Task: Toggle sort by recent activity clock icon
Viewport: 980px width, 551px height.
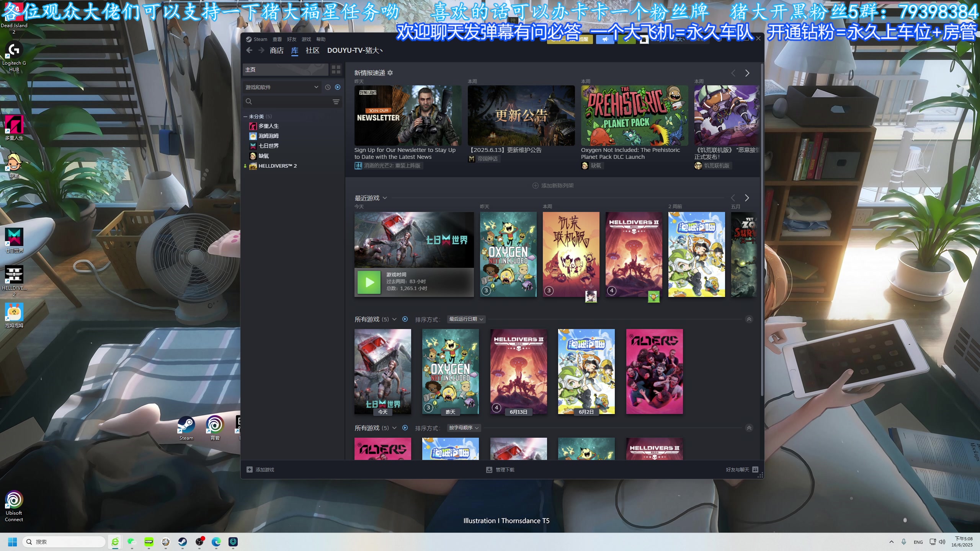Action: (x=328, y=87)
